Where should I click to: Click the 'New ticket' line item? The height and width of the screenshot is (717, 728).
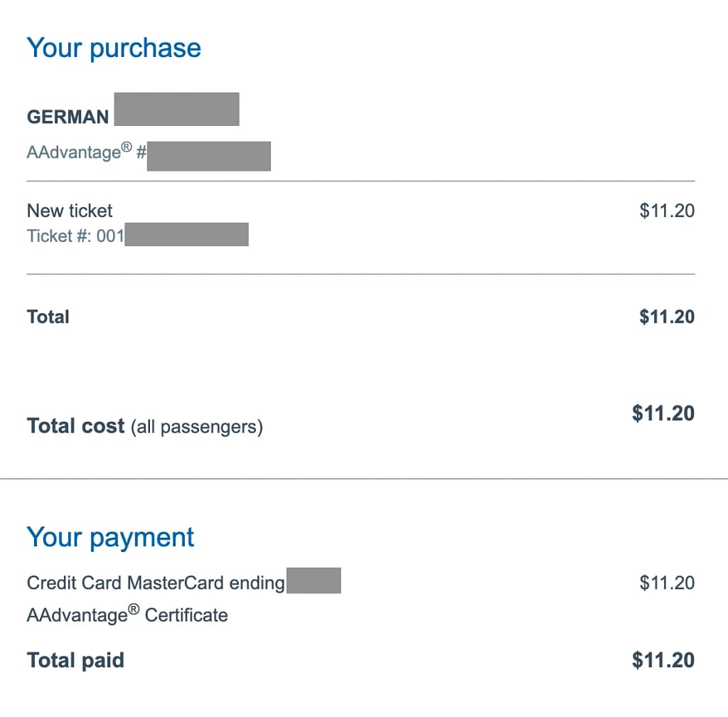pyautogui.click(x=70, y=211)
